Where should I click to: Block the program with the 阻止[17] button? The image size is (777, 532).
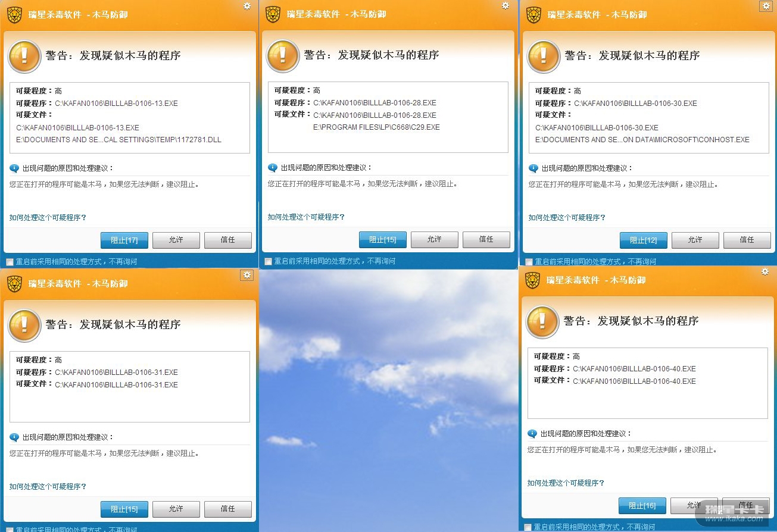click(124, 240)
